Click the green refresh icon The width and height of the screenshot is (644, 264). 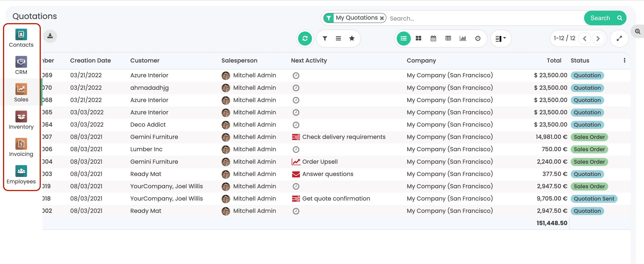coord(305,38)
